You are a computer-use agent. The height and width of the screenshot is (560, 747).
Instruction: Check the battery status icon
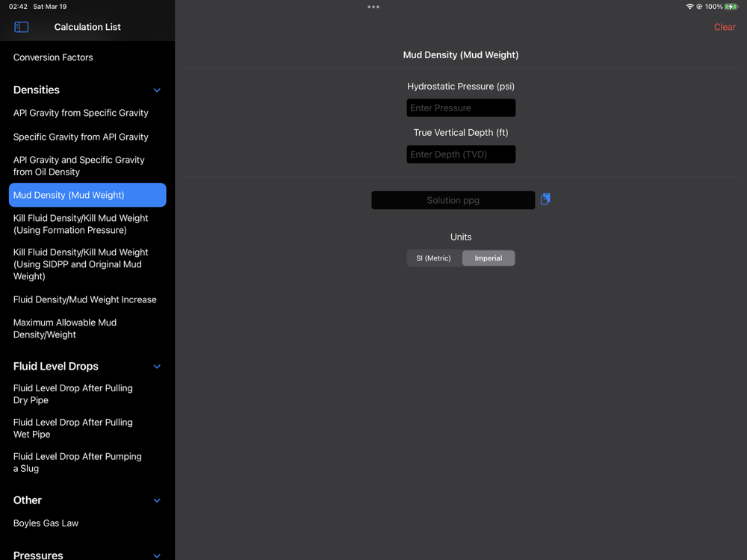[731, 7]
